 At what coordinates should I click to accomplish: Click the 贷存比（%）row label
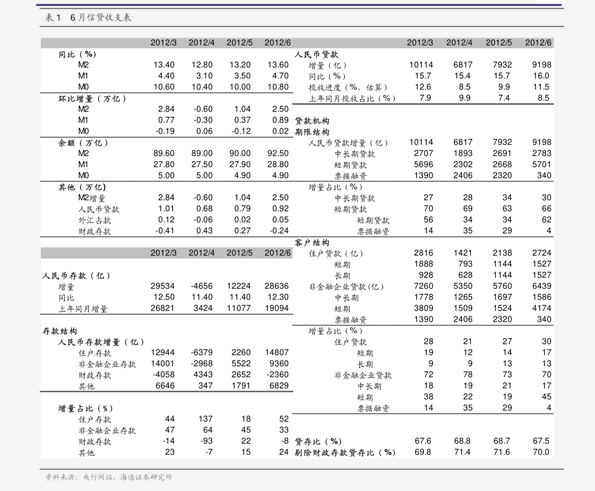[318, 441]
